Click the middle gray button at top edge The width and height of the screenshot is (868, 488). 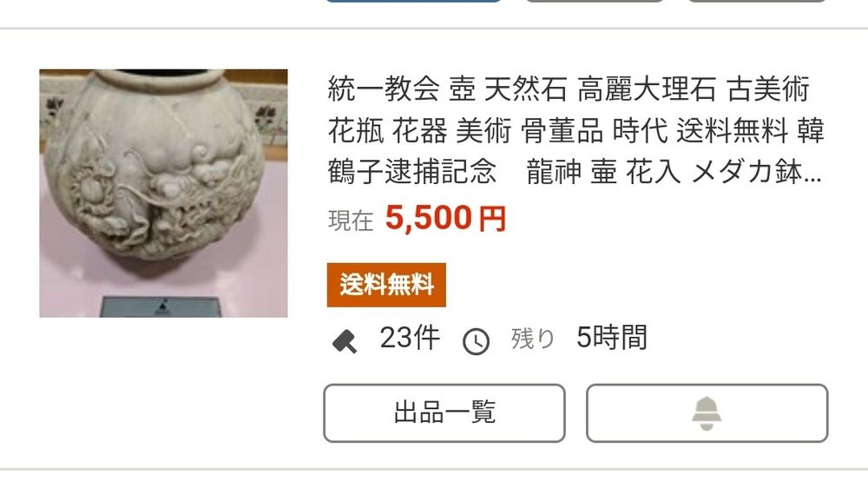tap(594, 1)
